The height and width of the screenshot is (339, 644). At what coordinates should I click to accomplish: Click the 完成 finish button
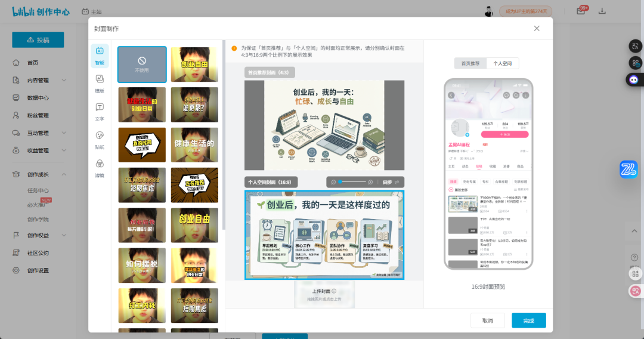click(x=528, y=320)
